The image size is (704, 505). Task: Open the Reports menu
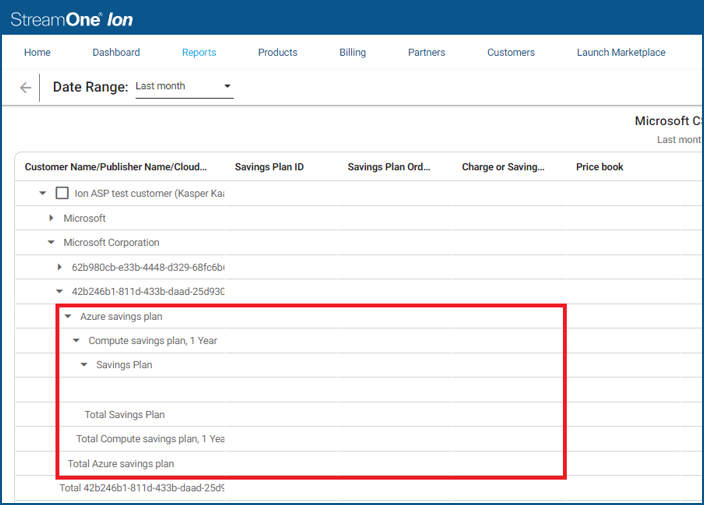click(199, 53)
